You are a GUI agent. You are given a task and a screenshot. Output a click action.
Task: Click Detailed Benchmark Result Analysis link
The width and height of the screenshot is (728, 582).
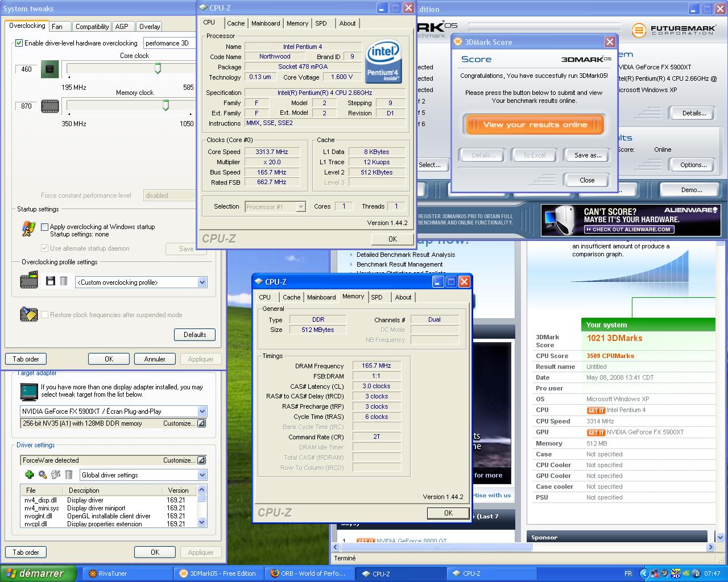click(406, 255)
